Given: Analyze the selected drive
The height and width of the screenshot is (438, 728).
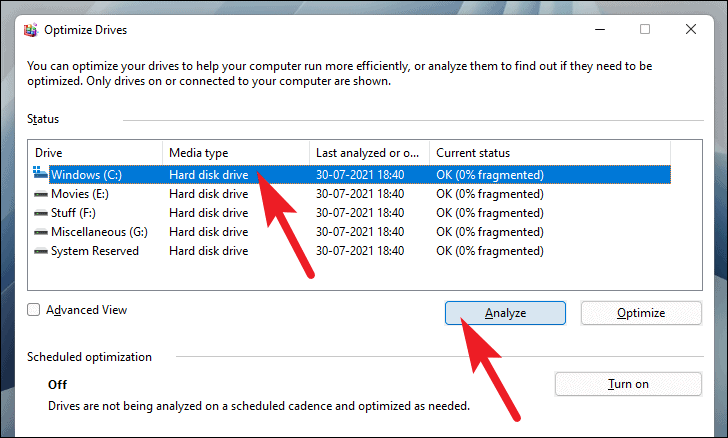Looking at the screenshot, I should point(505,313).
